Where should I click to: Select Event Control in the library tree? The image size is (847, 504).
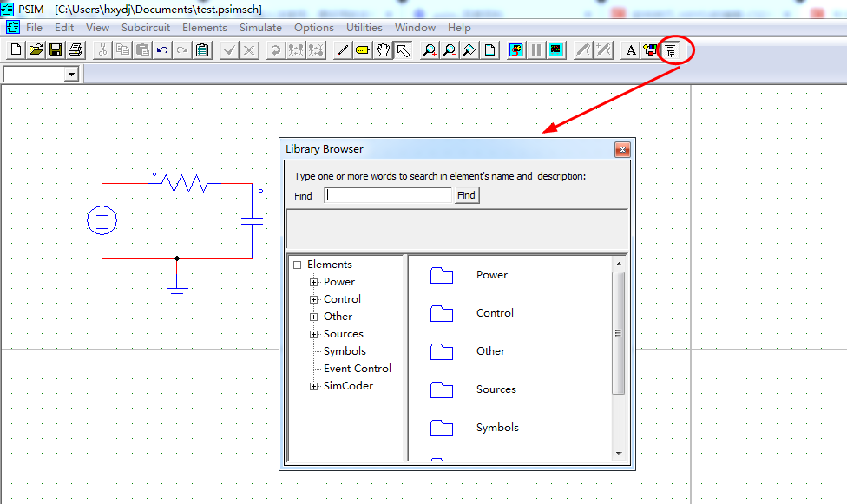pyautogui.click(x=357, y=369)
